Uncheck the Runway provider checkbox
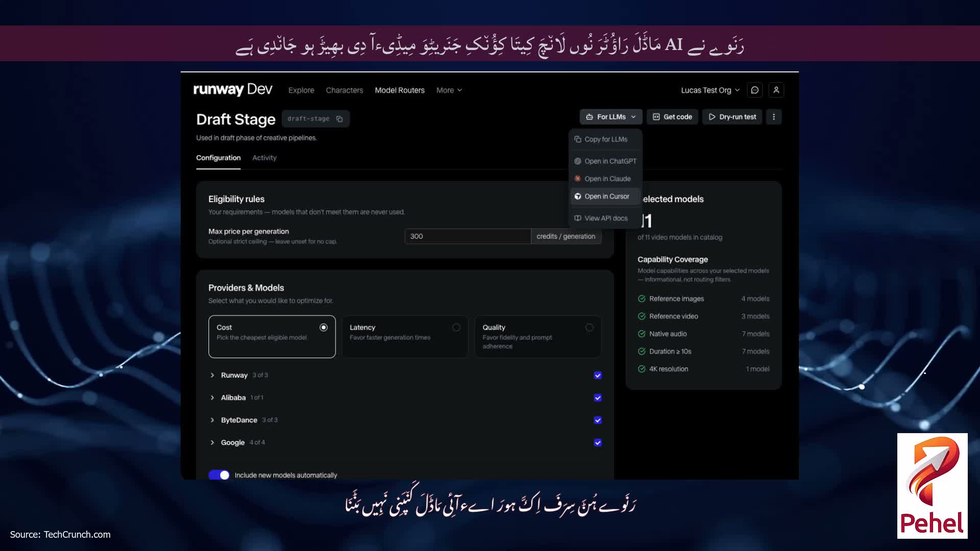Viewport: 980px width, 551px height. click(598, 375)
